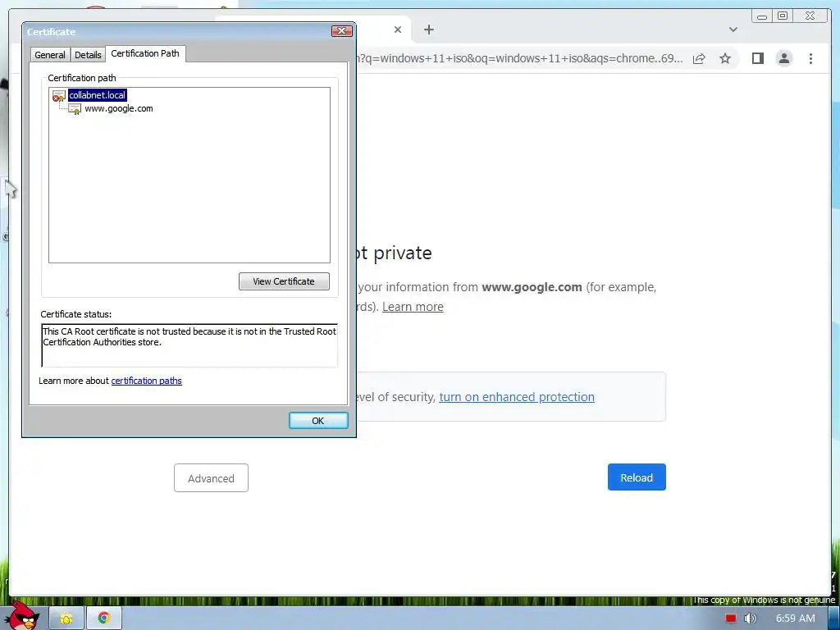The image size is (840, 630).
Task: Select the Certification Path tab
Action: [x=145, y=53]
